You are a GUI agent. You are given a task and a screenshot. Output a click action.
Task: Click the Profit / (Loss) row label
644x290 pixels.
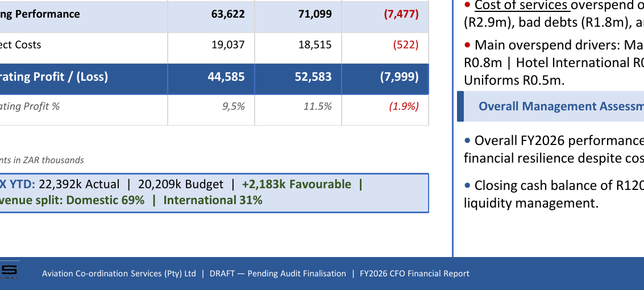click(x=54, y=77)
